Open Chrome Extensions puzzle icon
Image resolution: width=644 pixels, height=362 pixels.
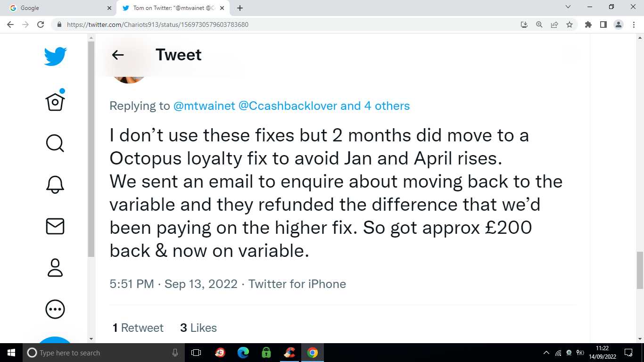tap(588, 25)
